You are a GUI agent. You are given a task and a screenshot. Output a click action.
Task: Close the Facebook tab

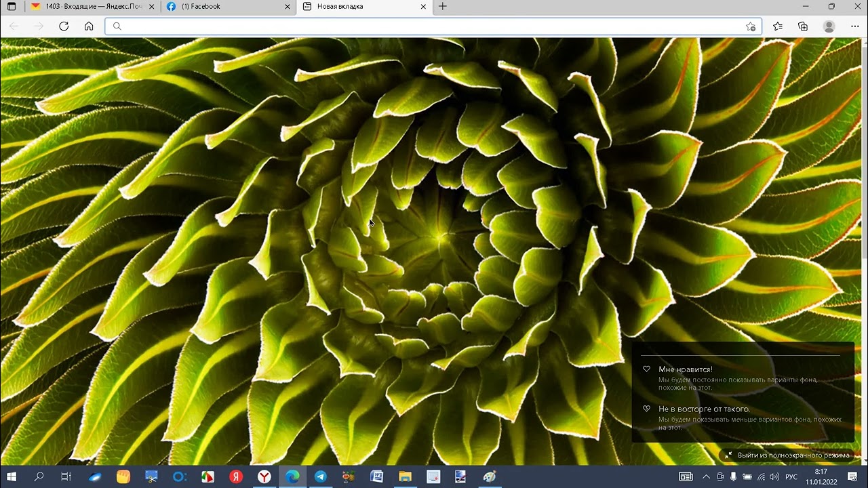coord(288,7)
